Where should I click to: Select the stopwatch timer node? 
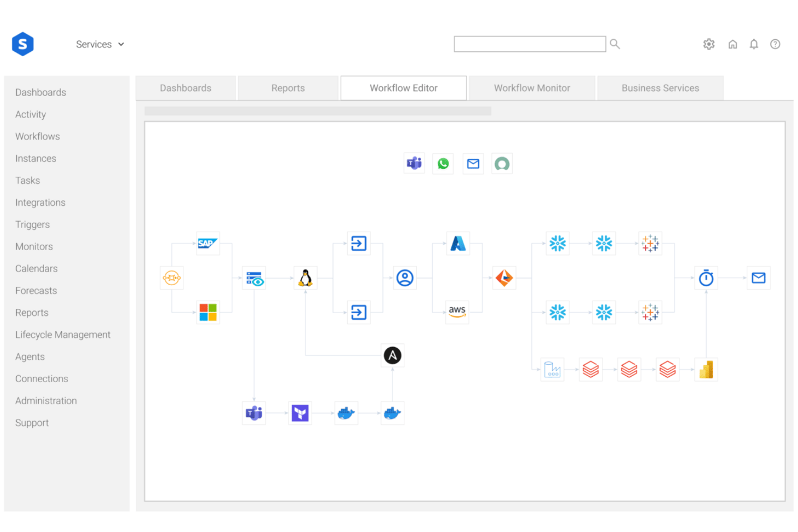pos(706,278)
